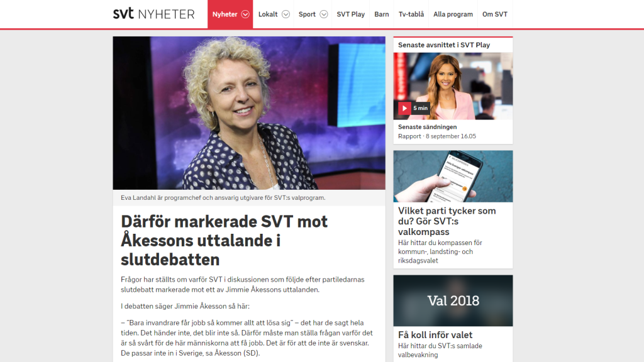Go to the Tv-tablå page
644x362 pixels.
pos(411,14)
